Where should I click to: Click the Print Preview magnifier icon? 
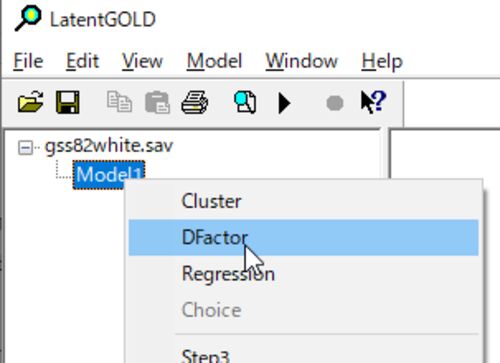(x=245, y=102)
